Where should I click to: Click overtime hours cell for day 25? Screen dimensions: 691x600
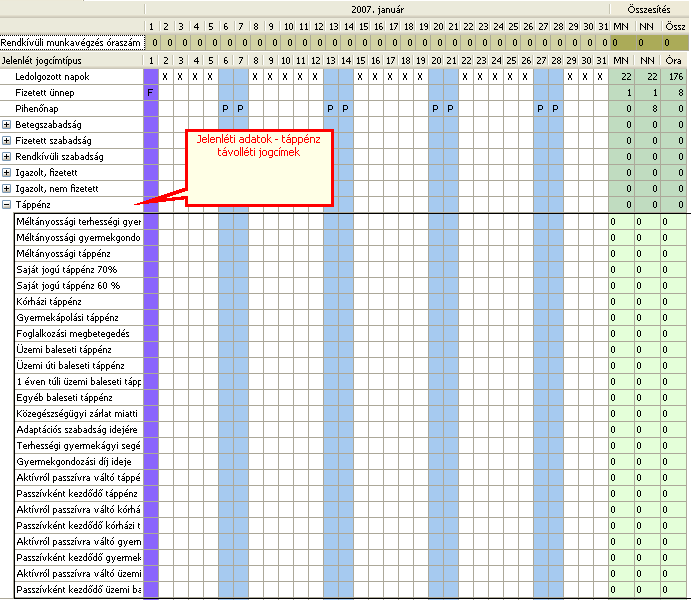[514, 43]
